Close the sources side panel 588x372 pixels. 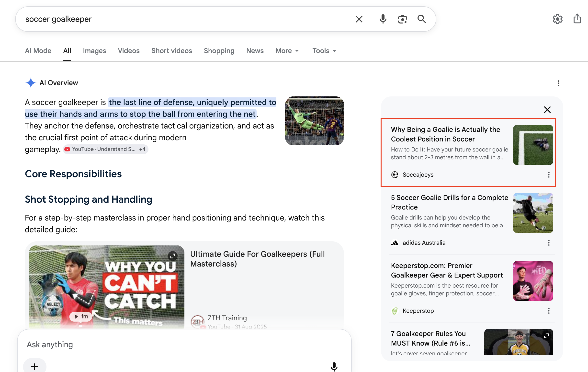[547, 109]
